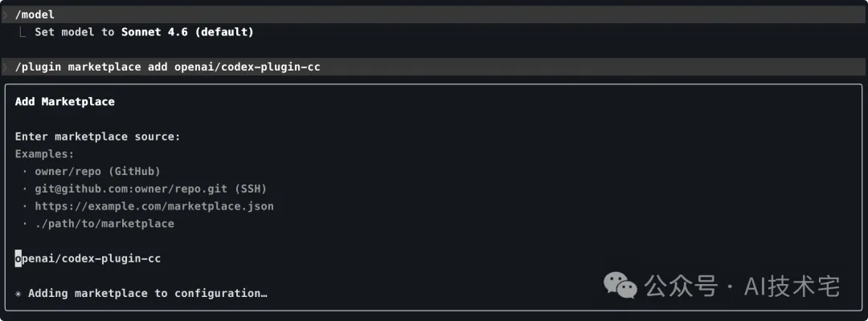
Task: Click the /model command line
Action: tap(434, 15)
